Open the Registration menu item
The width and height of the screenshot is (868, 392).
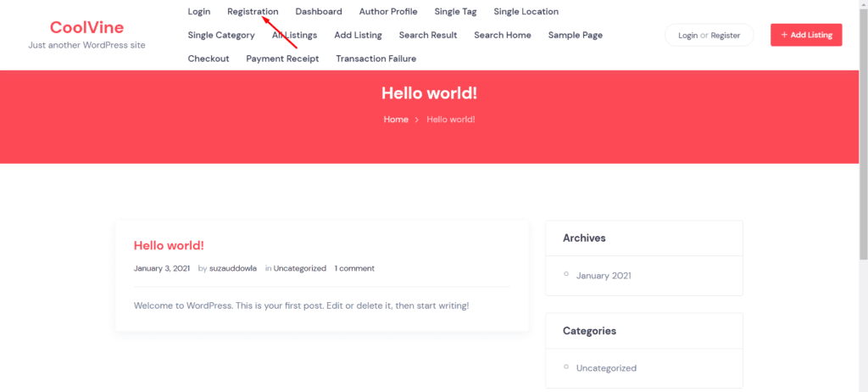coord(253,12)
